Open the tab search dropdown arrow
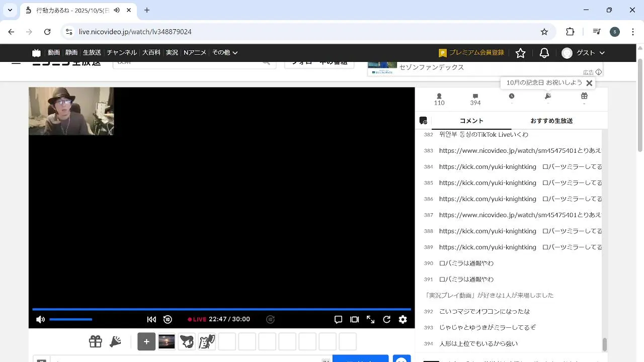Image resolution: width=644 pixels, height=362 pixels. (10, 10)
